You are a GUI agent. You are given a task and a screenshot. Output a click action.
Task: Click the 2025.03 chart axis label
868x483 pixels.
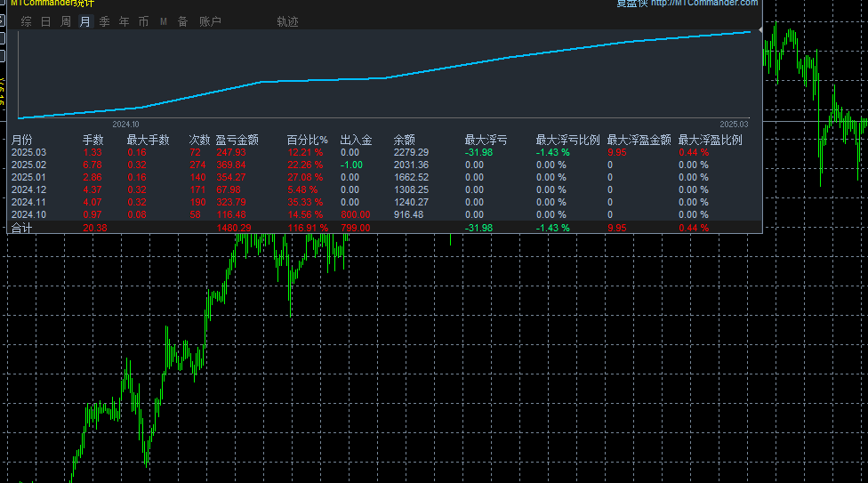coord(734,125)
